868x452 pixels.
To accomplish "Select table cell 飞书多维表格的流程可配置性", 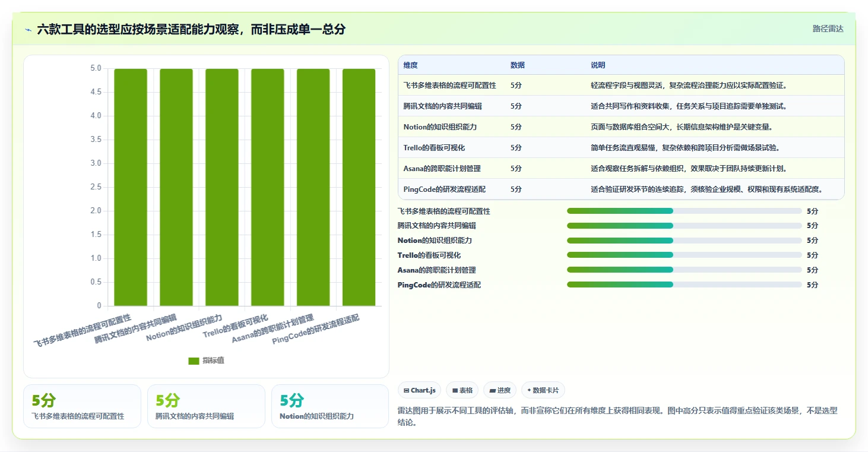I will point(449,86).
